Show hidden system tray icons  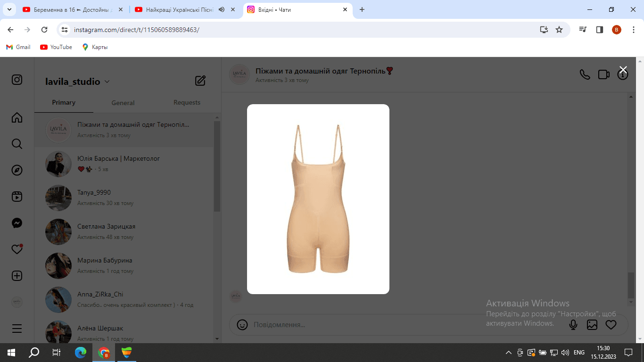(x=508, y=353)
